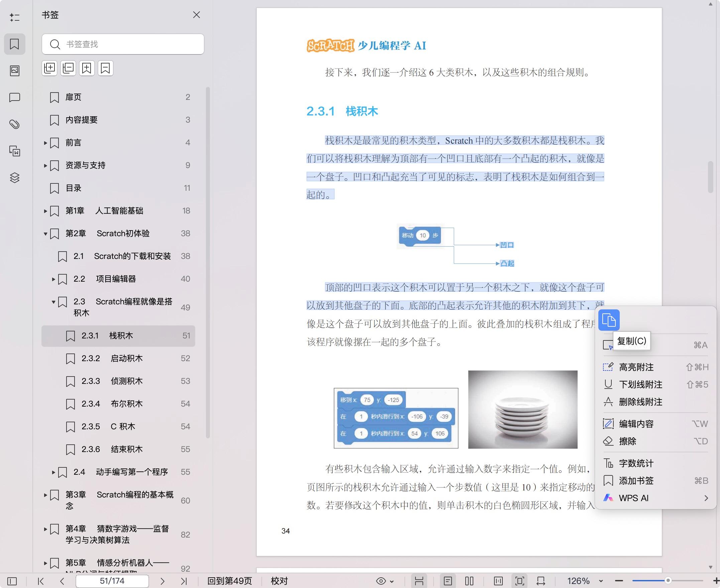This screenshot has height=588, width=720.
Task: Open the WPS AI submenu
Action: pyautogui.click(x=655, y=498)
